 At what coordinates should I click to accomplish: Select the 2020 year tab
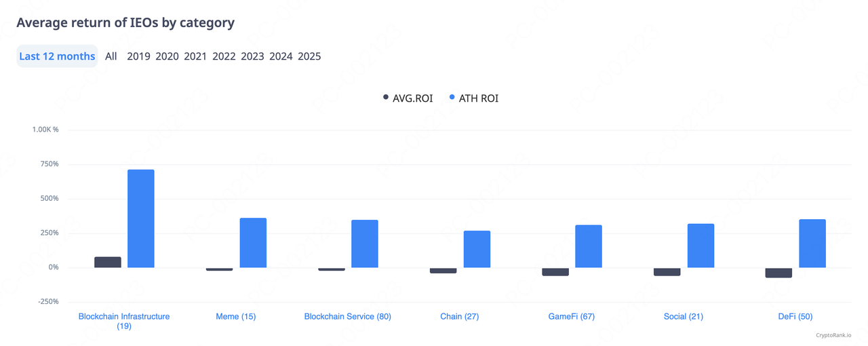[x=167, y=56]
